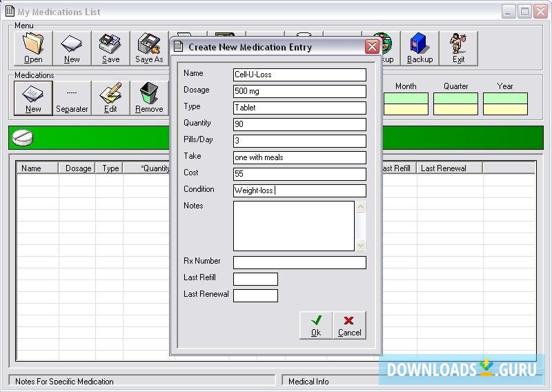Click inside the Notes text area
This screenshot has height=392, width=552.
(x=294, y=226)
